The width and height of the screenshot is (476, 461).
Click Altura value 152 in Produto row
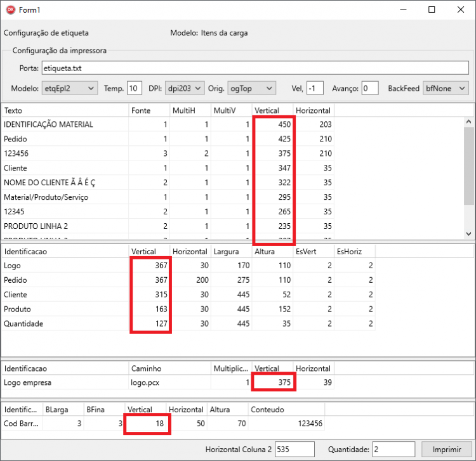pyautogui.click(x=272, y=309)
